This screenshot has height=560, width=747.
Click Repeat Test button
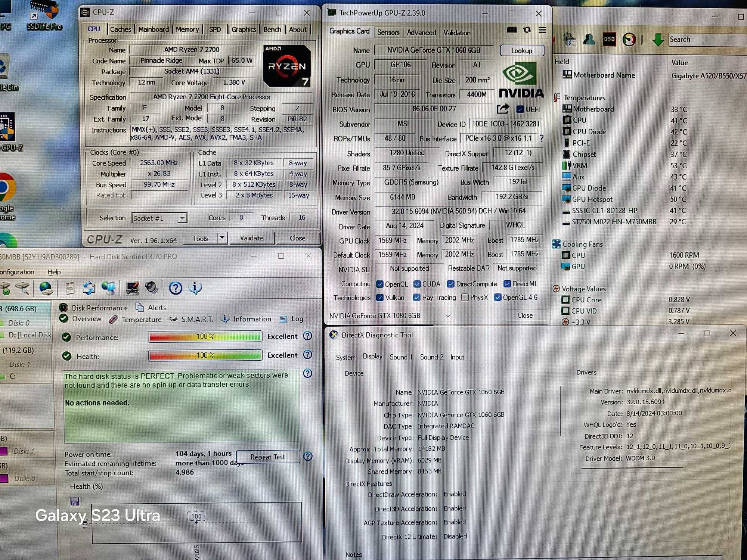pos(268,457)
